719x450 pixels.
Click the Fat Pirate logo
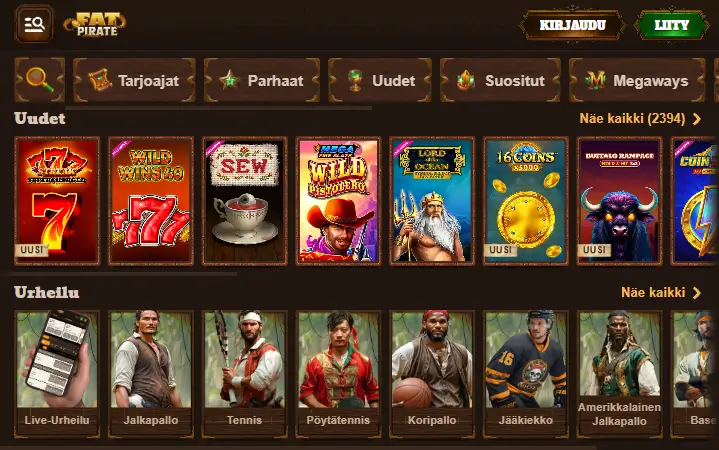pos(95,24)
